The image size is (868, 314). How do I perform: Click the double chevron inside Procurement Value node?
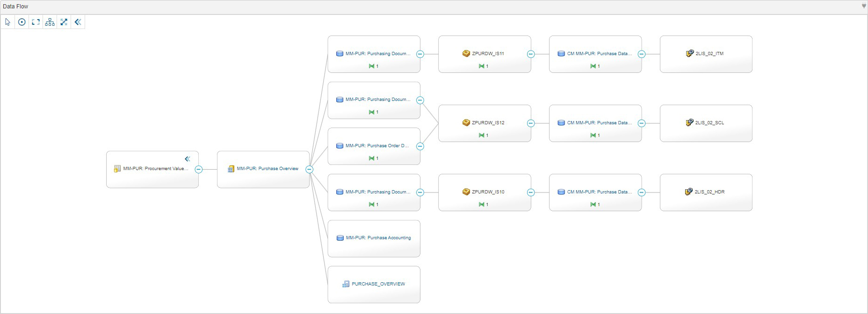click(188, 159)
